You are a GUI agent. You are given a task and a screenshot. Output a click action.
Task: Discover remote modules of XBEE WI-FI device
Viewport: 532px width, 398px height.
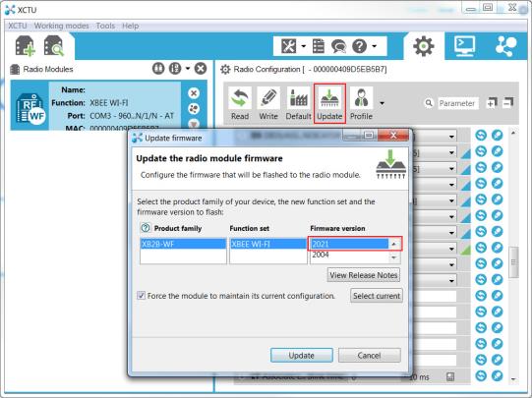(194, 109)
